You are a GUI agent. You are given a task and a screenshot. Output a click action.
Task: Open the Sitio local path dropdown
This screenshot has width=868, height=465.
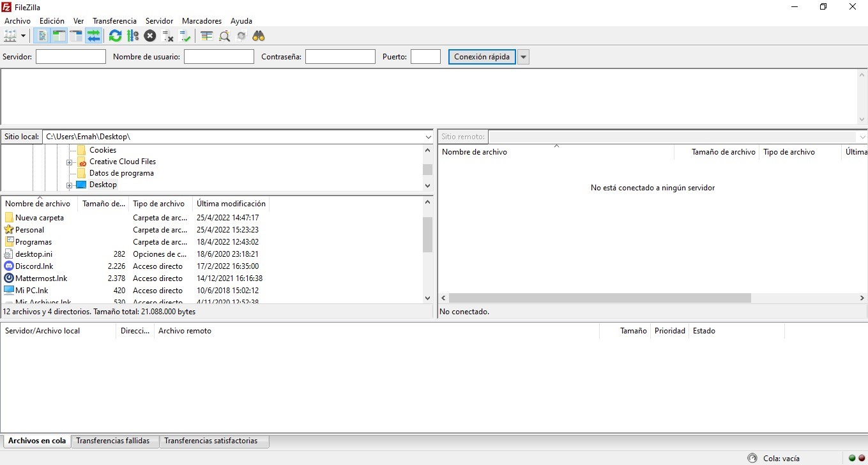(428, 137)
